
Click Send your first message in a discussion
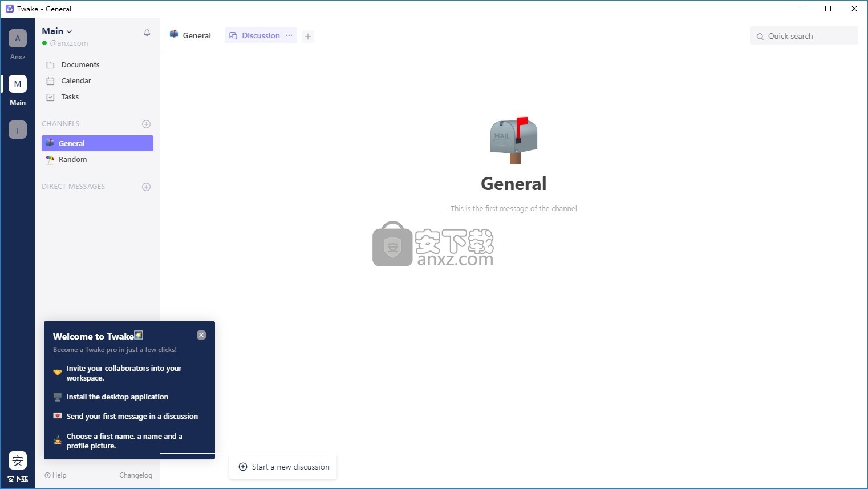[x=132, y=417]
